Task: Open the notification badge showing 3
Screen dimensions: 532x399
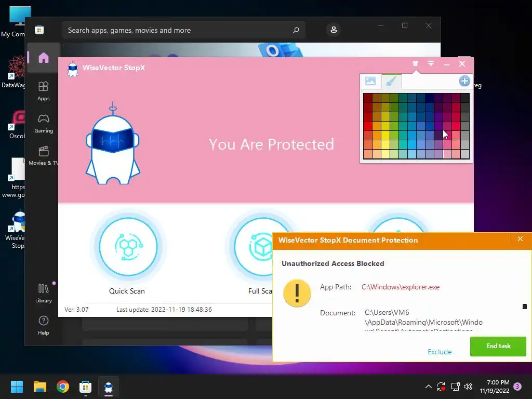Action: pos(517,387)
